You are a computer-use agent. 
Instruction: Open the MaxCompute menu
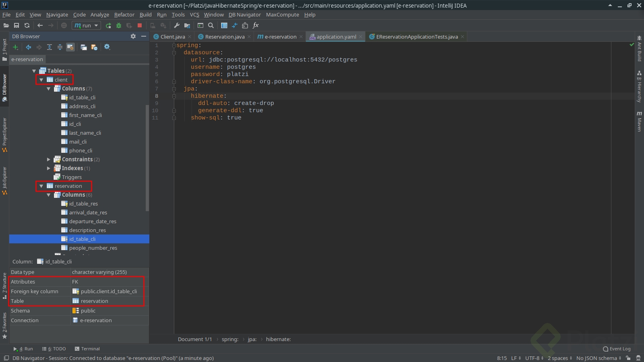(x=283, y=14)
